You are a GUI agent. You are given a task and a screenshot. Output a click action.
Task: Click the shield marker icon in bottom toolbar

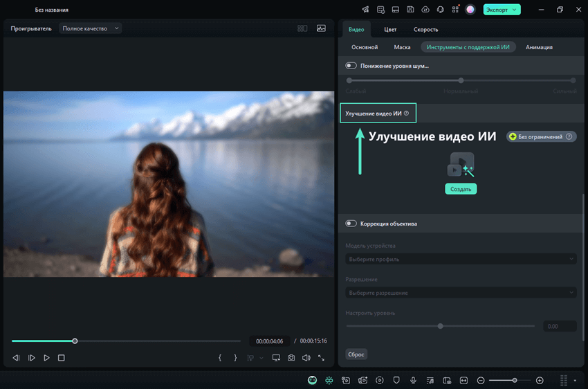tap(396, 380)
